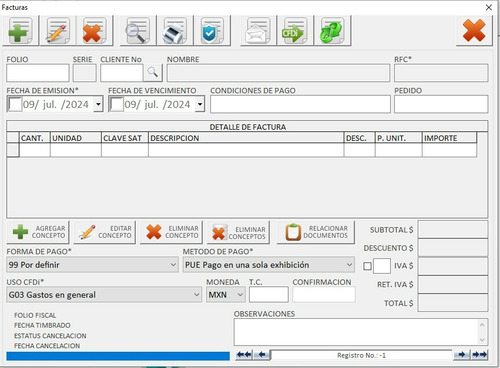This screenshot has width=500, height=368.
Task: Click the FOLIO input field
Action: point(38,73)
